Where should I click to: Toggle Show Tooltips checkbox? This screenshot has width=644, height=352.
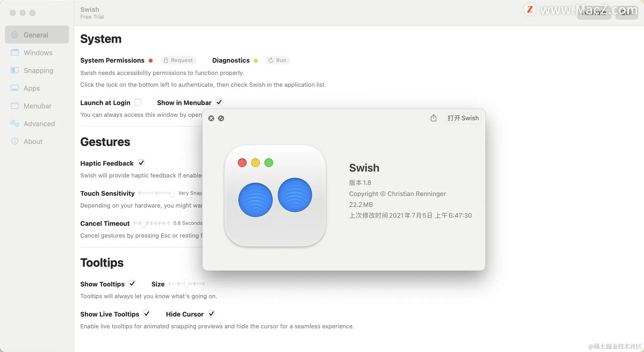click(132, 283)
